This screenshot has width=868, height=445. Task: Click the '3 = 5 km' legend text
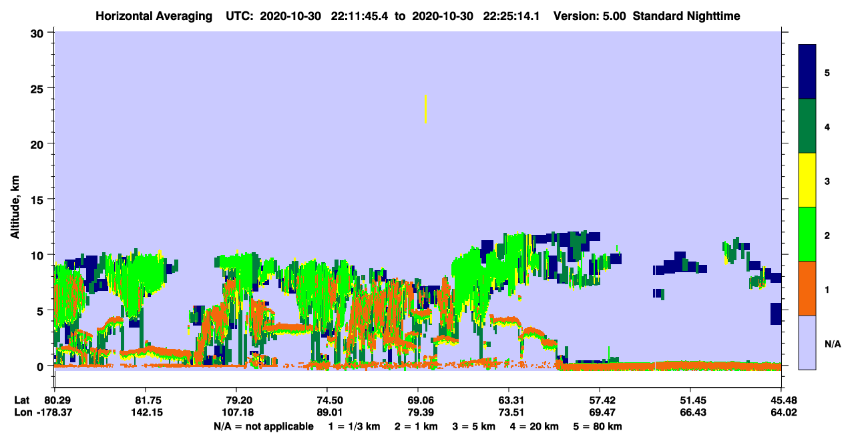pyautogui.click(x=474, y=426)
